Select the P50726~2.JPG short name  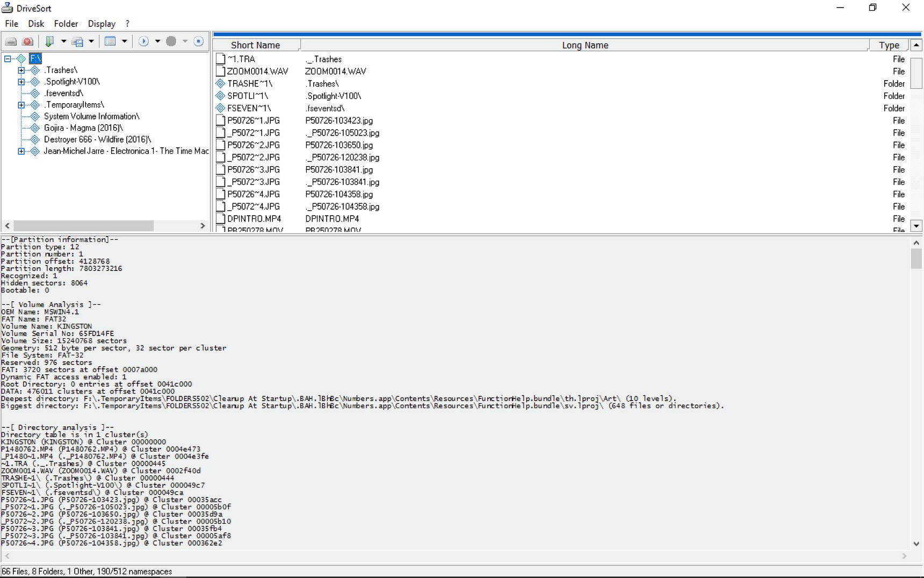[x=254, y=145]
